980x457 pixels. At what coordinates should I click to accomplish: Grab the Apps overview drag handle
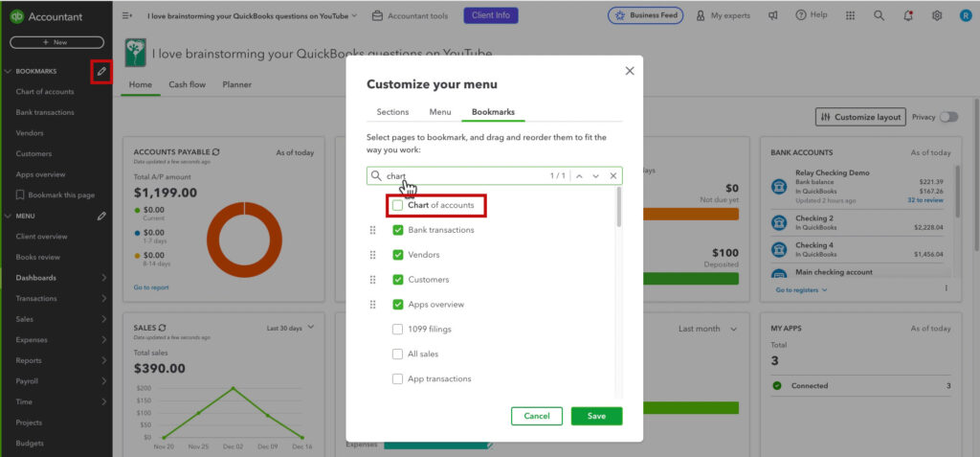point(372,305)
